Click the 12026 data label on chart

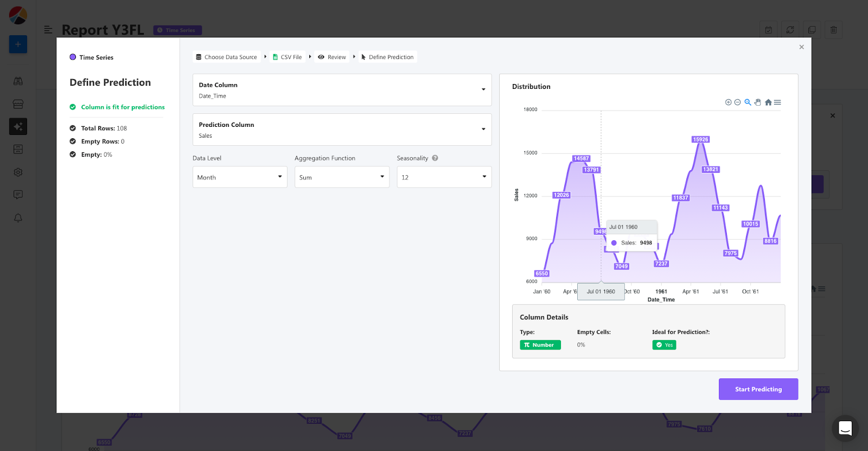pos(561,195)
